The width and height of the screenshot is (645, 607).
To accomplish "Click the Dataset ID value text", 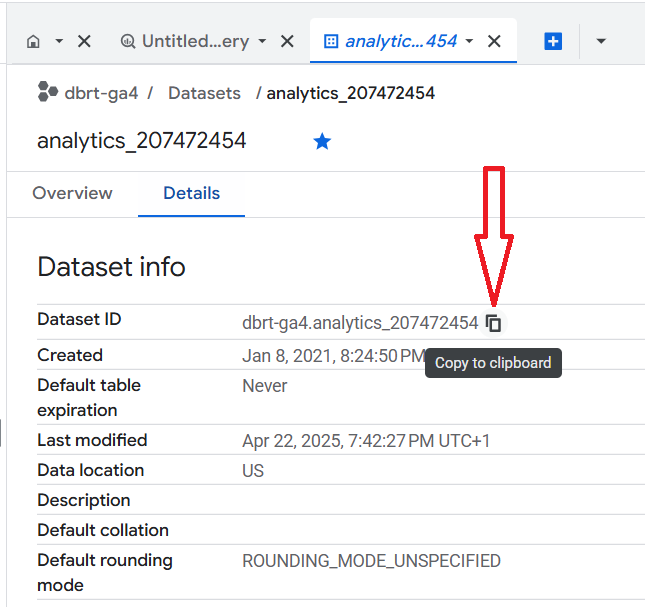I will click(360, 323).
